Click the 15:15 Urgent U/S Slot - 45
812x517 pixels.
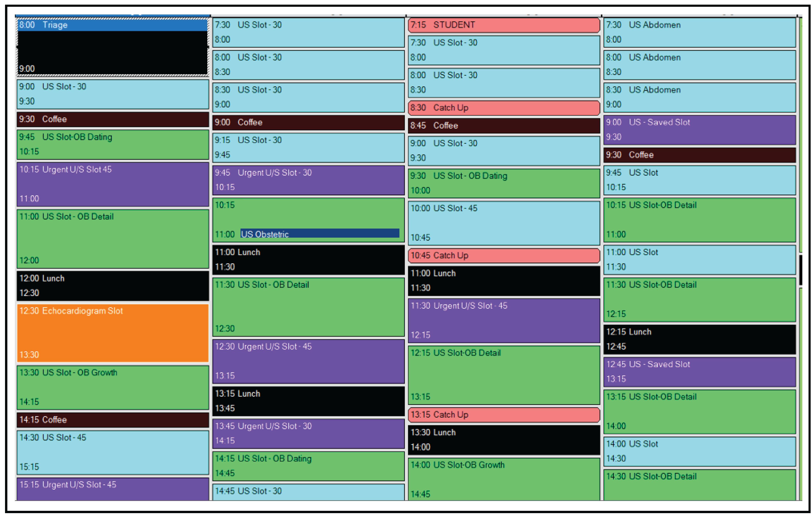click(x=113, y=488)
